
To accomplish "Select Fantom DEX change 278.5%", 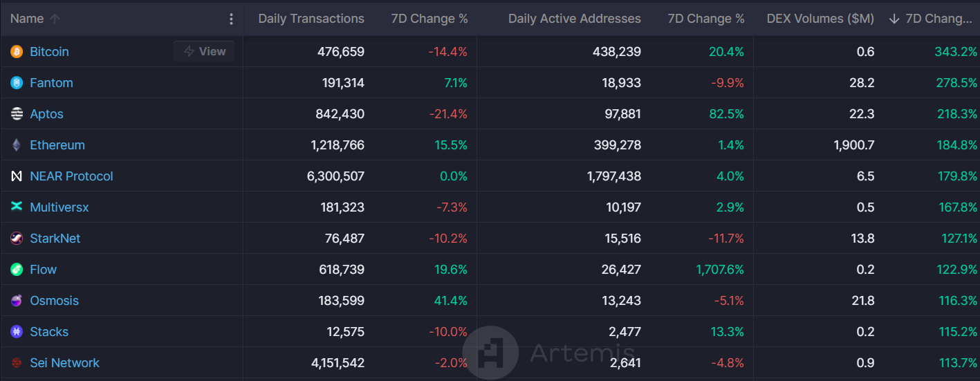I will click(957, 83).
